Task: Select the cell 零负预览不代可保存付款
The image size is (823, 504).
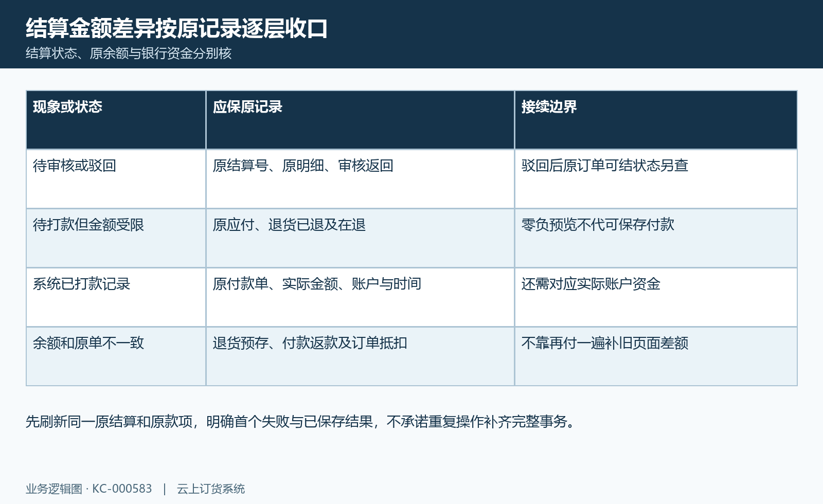Action: pyautogui.click(x=656, y=238)
